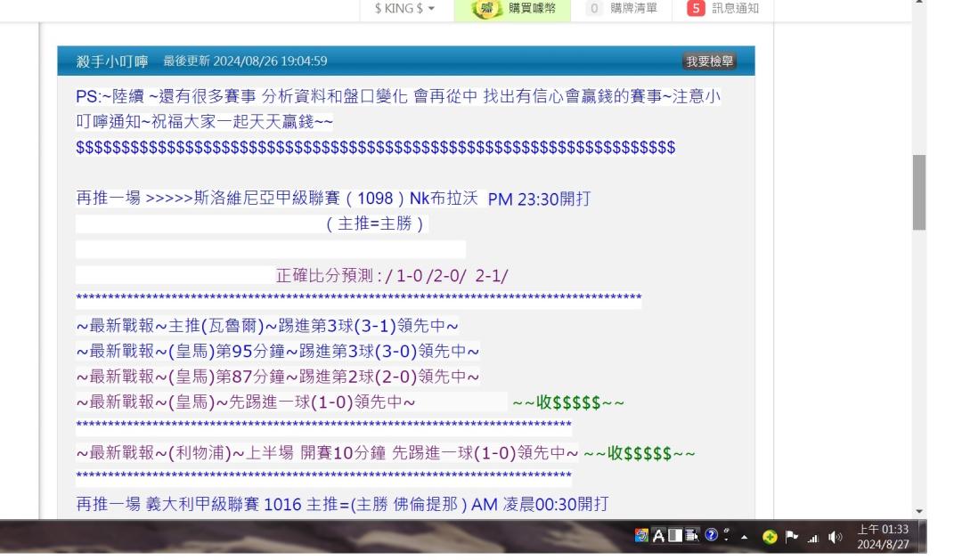
Task: Click the 利物浦 上半場 (1-0) line
Action: [327, 453]
